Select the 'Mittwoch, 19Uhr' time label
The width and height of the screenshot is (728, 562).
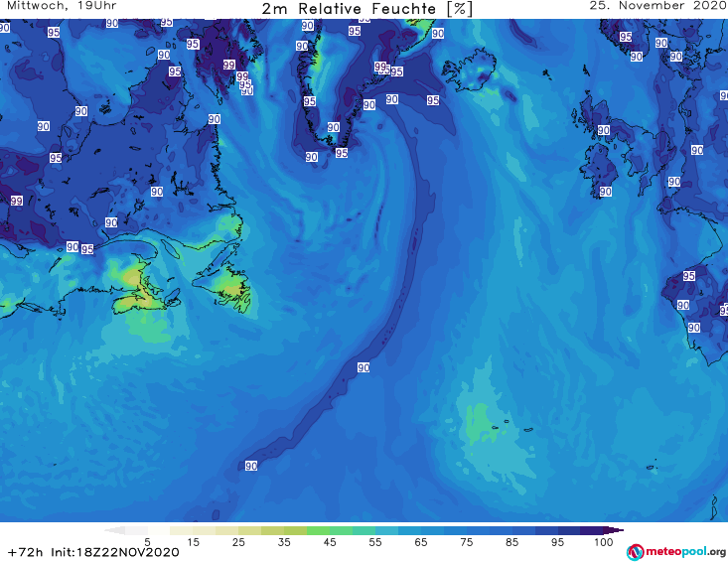pyautogui.click(x=62, y=6)
